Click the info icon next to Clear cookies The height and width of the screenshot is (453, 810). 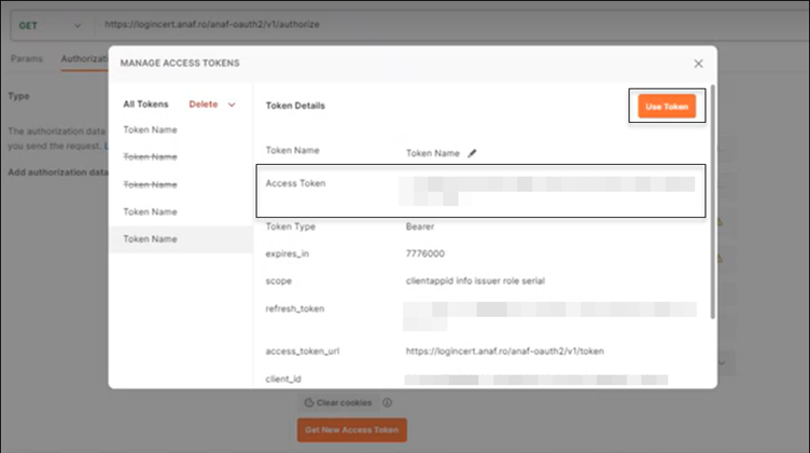387,403
